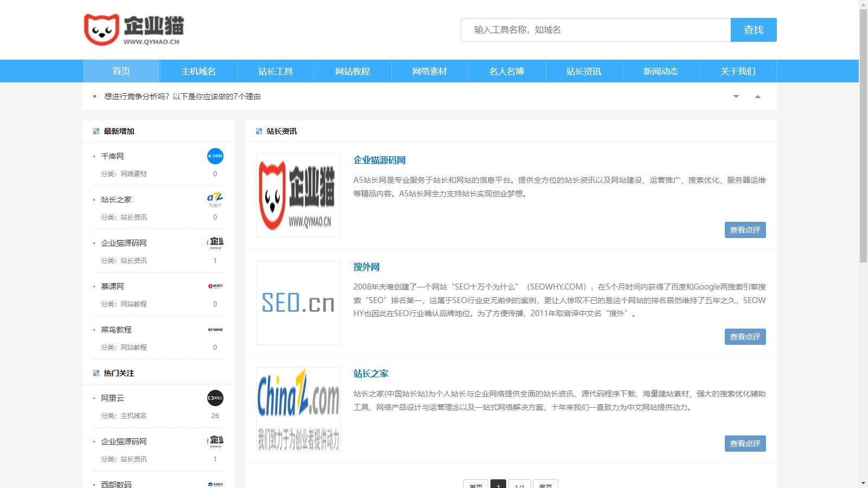
Task: Open the 阿里云 dark round icon
Action: (x=215, y=398)
